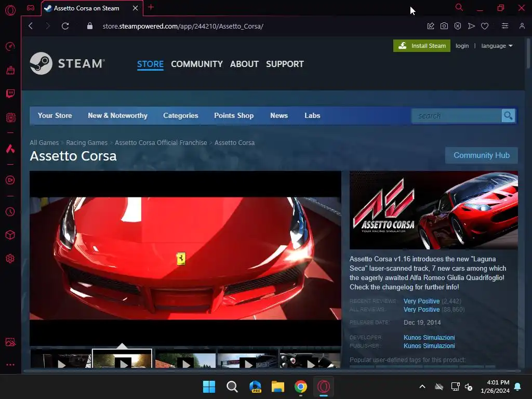The width and height of the screenshot is (532, 399).
Task: Visit the Points Shop
Action: (234, 116)
